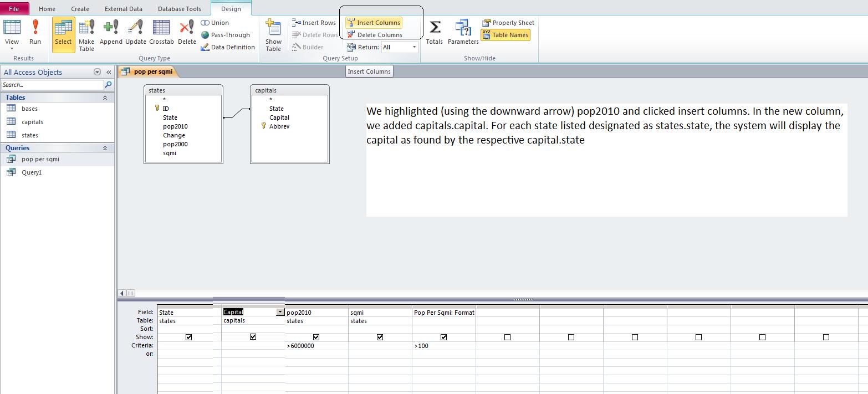Open the Capital field dropdown arrow

(x=280, y=312)
